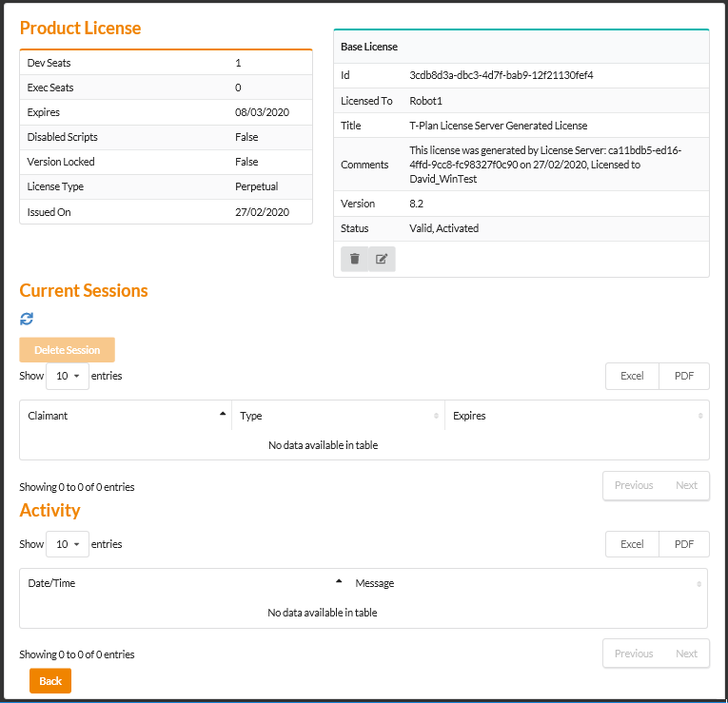Viewport: 728px width, 703px height.
Task: Export Activity table to PDF
Action: click(x=683, y=544)
